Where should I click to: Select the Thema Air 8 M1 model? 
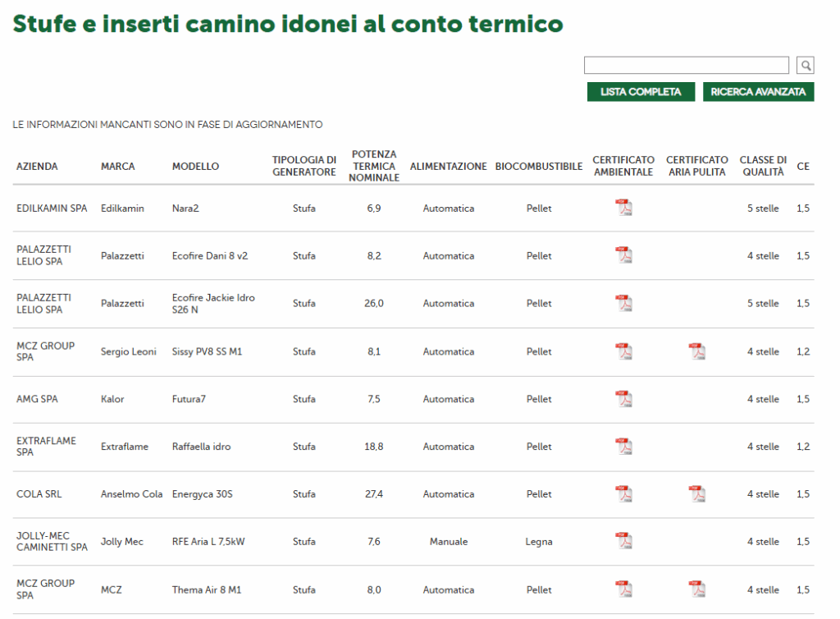coord(207,589)
